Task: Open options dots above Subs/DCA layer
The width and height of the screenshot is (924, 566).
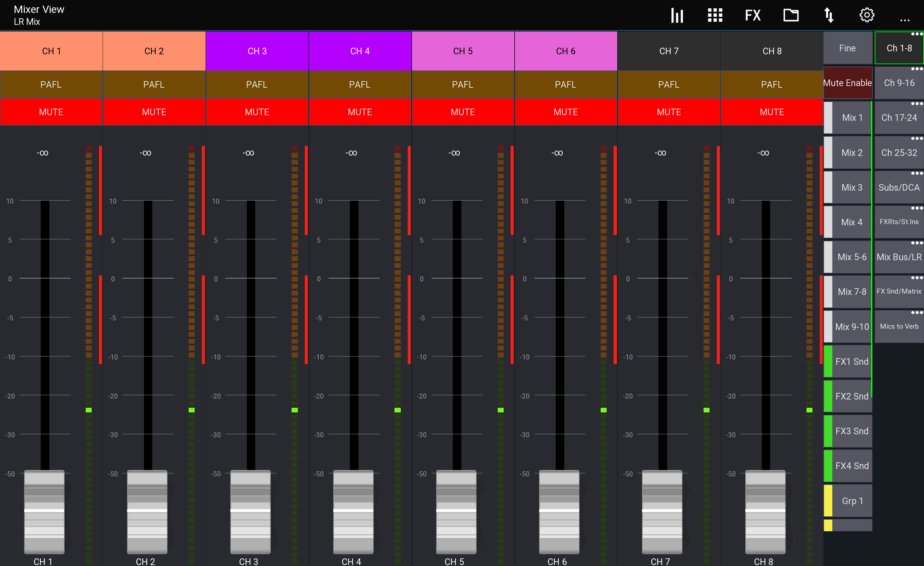Action: tap(917, 174)
